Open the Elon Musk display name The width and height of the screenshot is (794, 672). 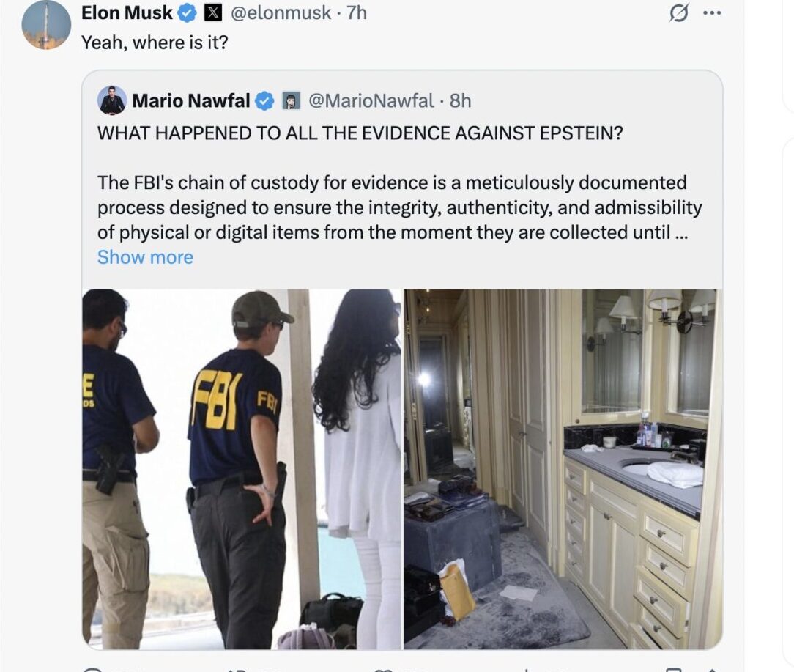tap(127, 12)
